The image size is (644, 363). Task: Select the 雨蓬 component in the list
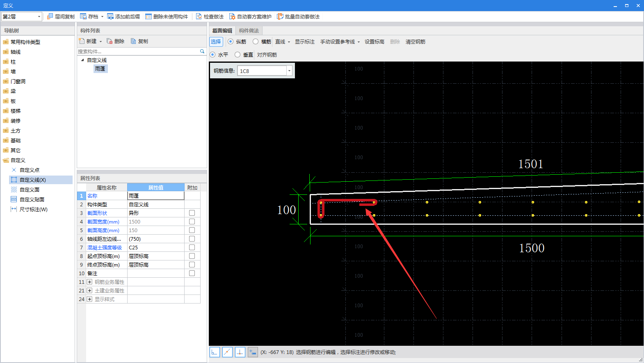[100, 68]
